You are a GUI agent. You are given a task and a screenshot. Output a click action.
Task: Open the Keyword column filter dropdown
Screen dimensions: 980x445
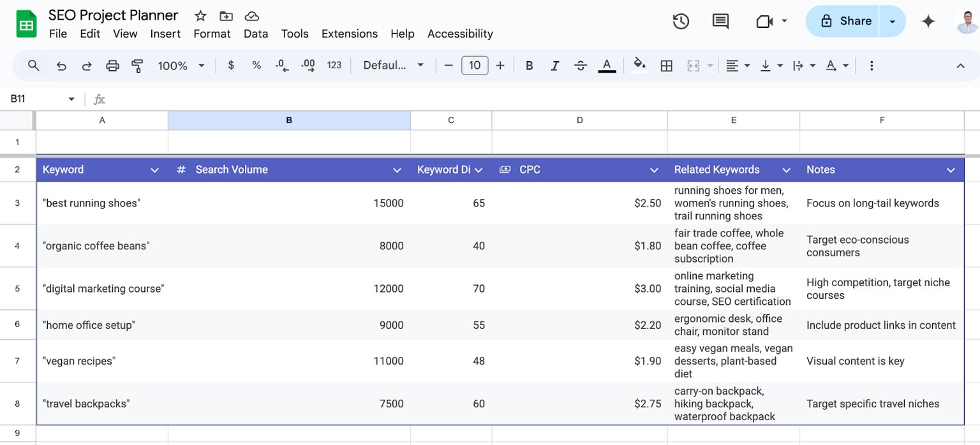coord(154,170)
